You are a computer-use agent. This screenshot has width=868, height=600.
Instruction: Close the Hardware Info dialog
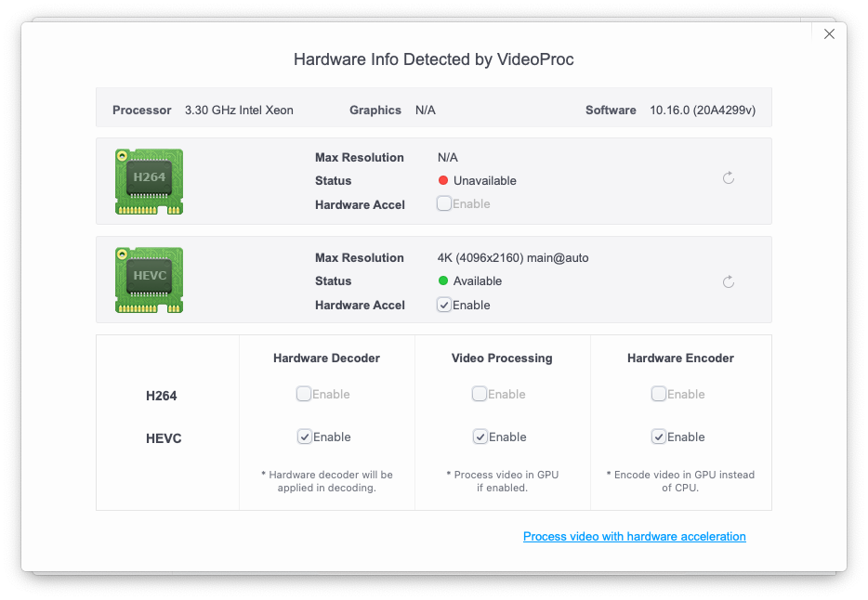(829, 34)
